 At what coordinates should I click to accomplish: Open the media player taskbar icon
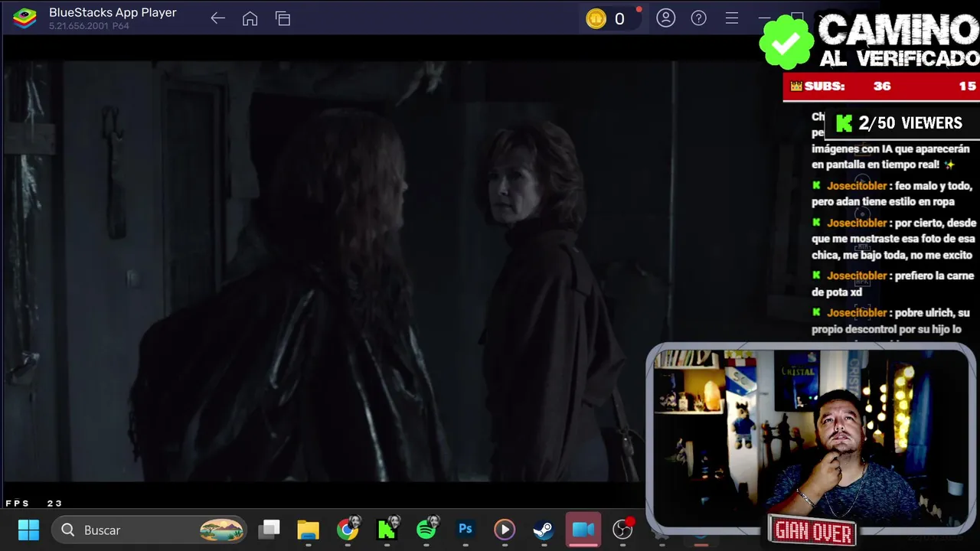click(504, 530)
